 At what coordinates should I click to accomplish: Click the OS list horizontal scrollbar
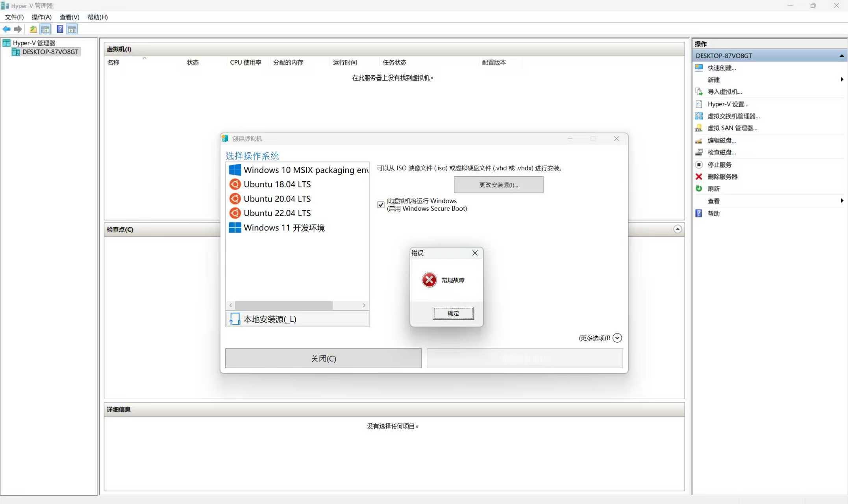[283, 305]
